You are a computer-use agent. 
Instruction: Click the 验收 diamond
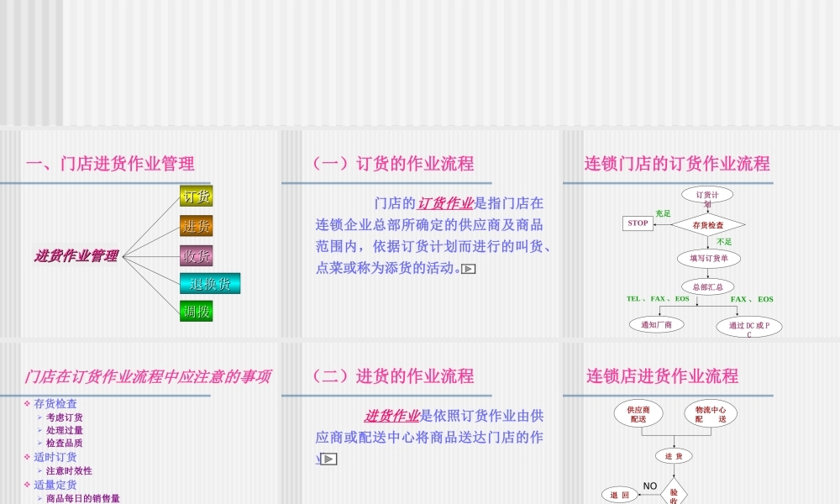click(x=674, y=491)
